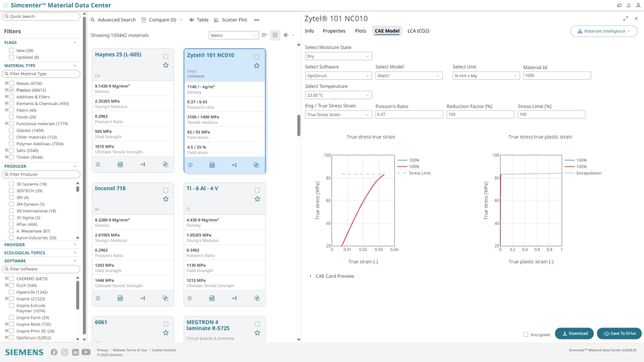Find similar materials for Ti - 6 Al - 4 V

coord(257,299)
